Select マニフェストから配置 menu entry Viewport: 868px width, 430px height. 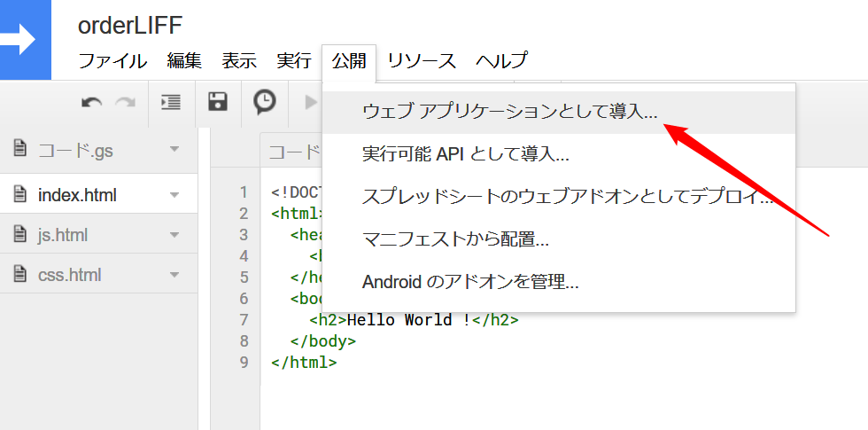point(455,239)
